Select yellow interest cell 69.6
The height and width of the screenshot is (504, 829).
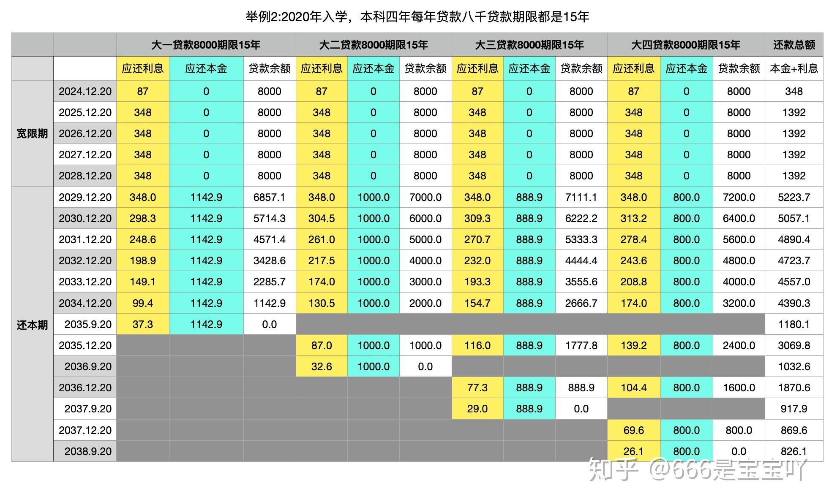[634, 430]
